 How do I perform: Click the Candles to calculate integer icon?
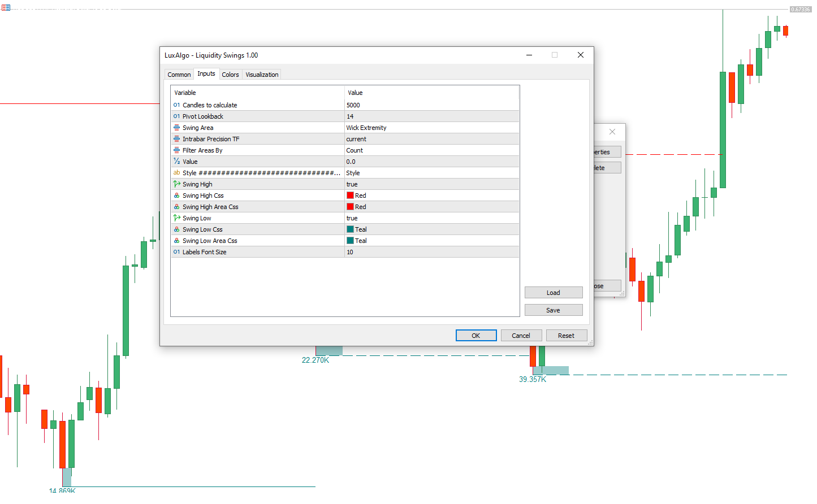176,105
